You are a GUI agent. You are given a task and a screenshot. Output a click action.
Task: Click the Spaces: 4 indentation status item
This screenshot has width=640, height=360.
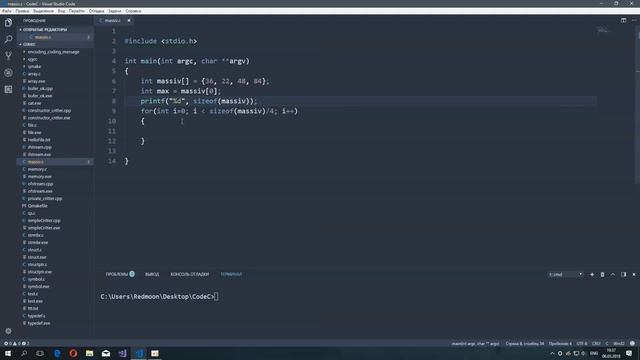[560, 343]
